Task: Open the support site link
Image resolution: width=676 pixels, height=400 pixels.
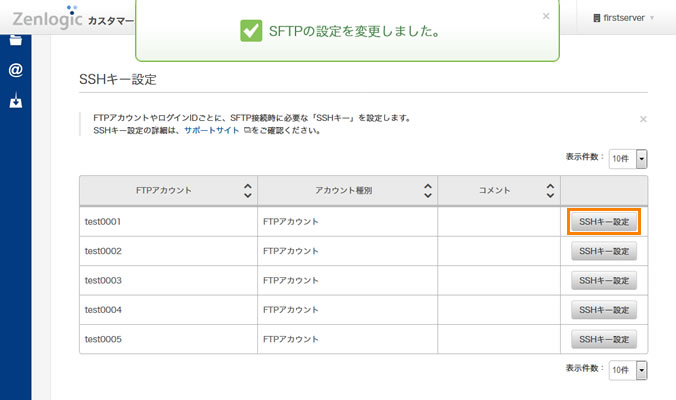Action: (x=212, y=131)
